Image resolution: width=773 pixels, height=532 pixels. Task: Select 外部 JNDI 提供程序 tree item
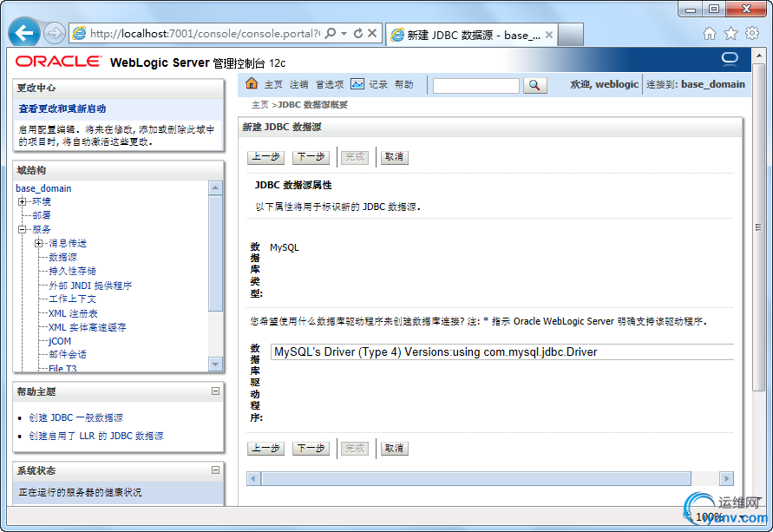point(90,286)
